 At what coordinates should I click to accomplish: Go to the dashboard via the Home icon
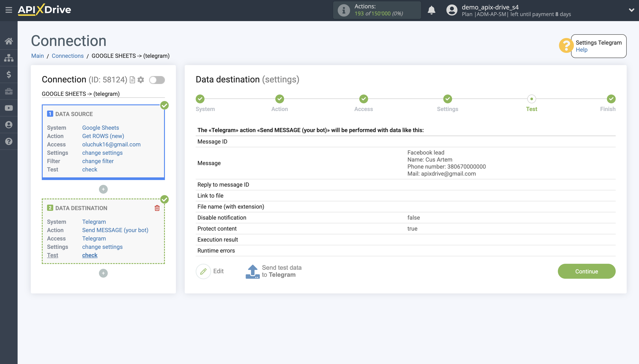9,41
